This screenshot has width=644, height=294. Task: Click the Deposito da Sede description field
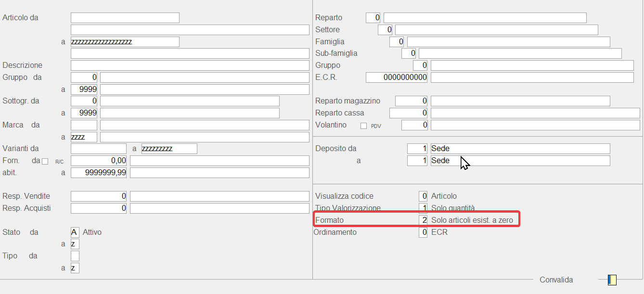[520, 149]
